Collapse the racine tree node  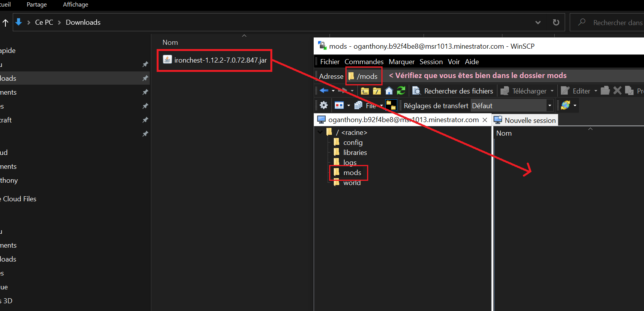[x=320, y=132]
